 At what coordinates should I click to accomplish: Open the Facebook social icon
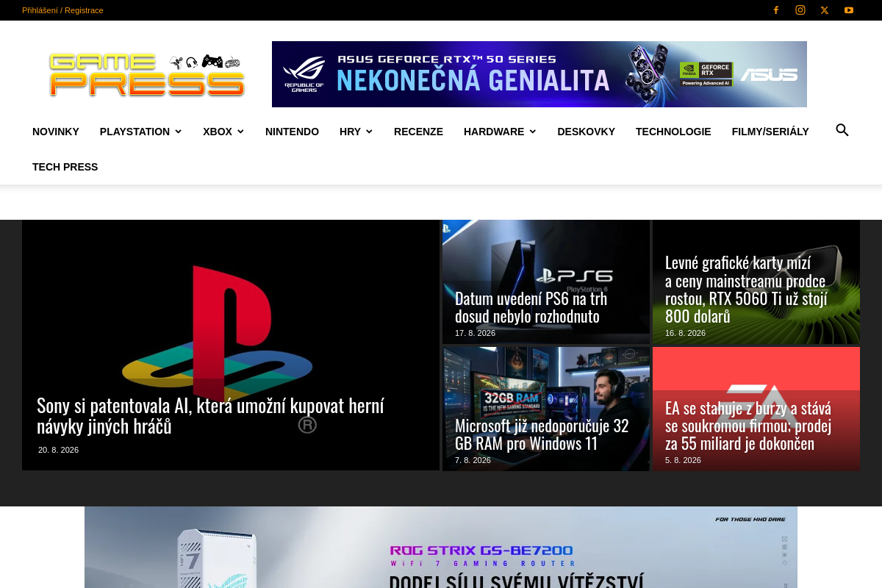pyautogui.click(x=776, y=10)
